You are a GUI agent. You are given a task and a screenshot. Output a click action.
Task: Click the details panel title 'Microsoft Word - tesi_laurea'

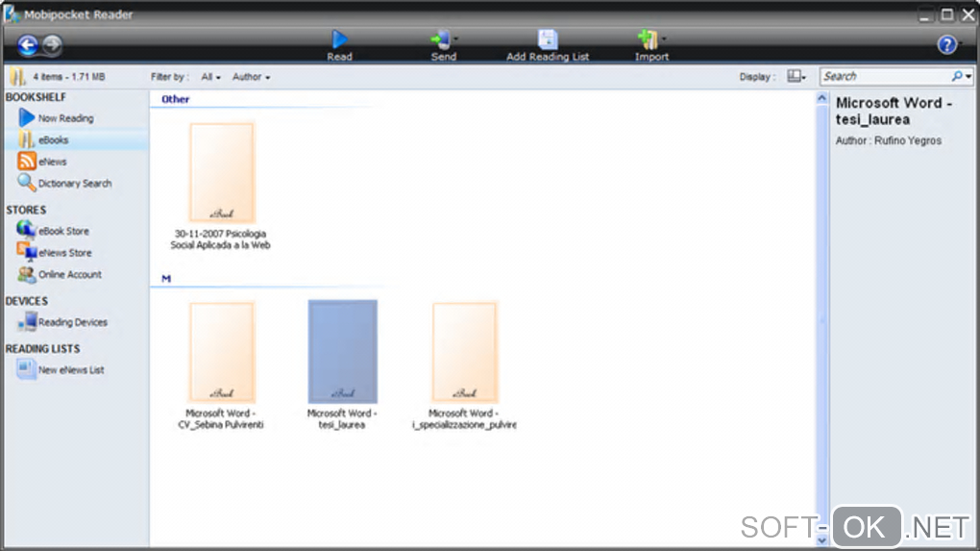tap(894, 112)
